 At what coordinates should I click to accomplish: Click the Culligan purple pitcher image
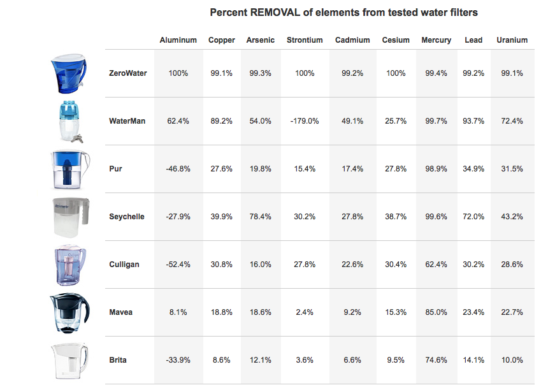pos(70,265)
